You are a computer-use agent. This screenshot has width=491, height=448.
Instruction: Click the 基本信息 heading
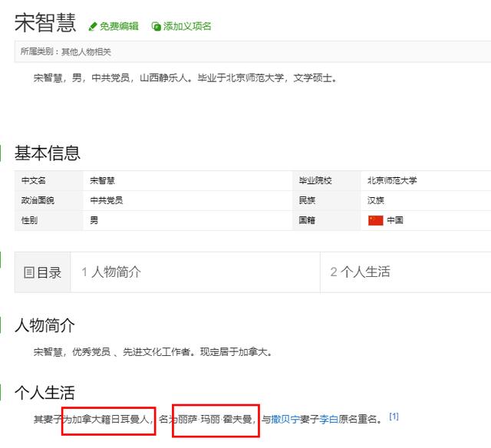click(48, 153)
